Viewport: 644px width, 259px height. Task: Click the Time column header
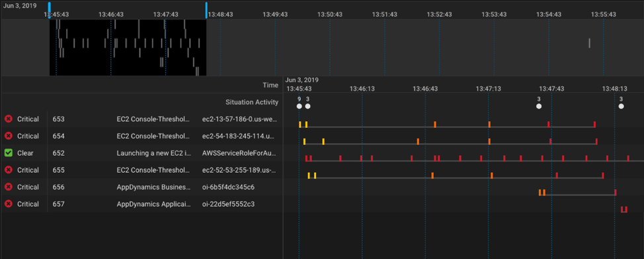point(270,85)
